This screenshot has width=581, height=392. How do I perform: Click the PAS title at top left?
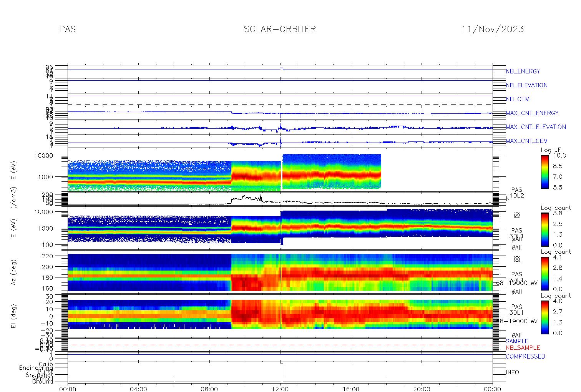click(x=68, y=29)
